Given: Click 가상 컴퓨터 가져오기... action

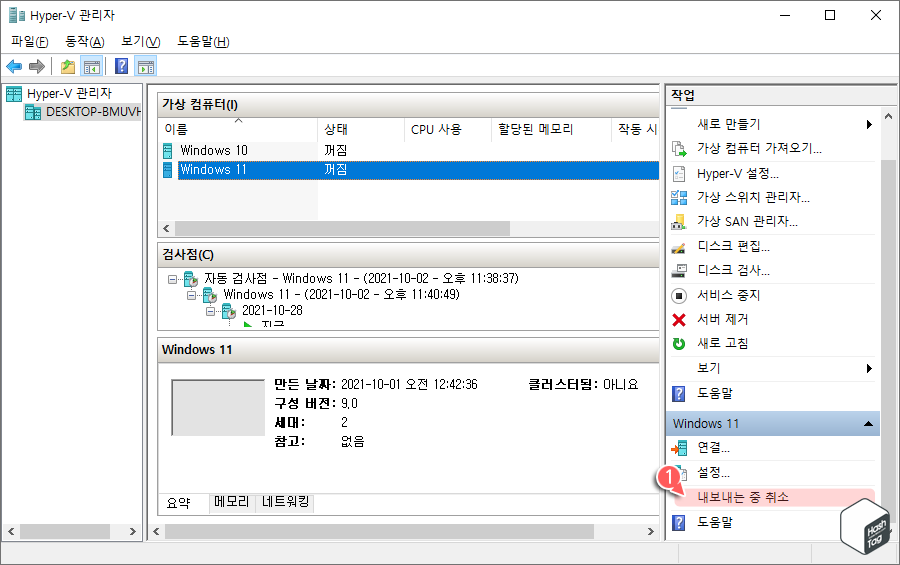Looking at the screenshot, I should (759, 149).
